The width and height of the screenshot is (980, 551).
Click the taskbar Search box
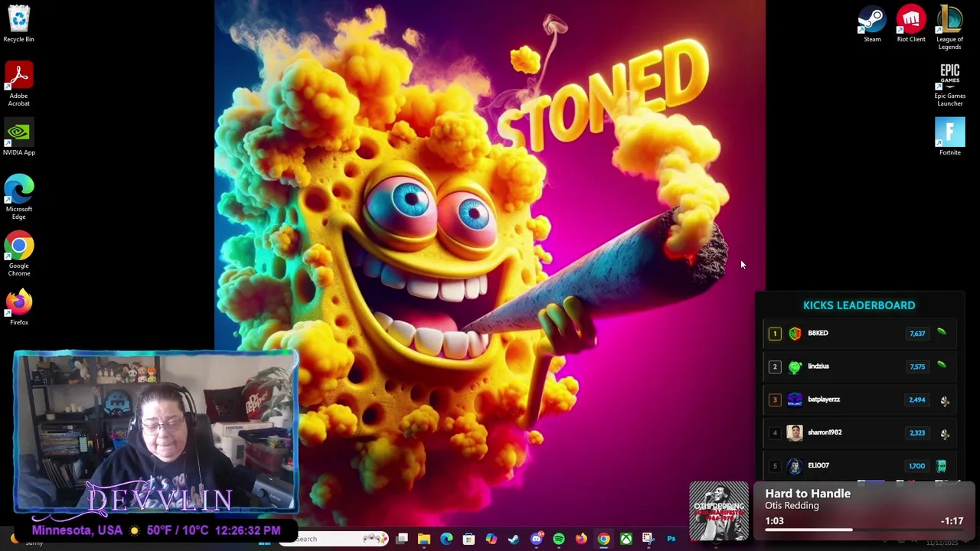(x=334, y=539)
